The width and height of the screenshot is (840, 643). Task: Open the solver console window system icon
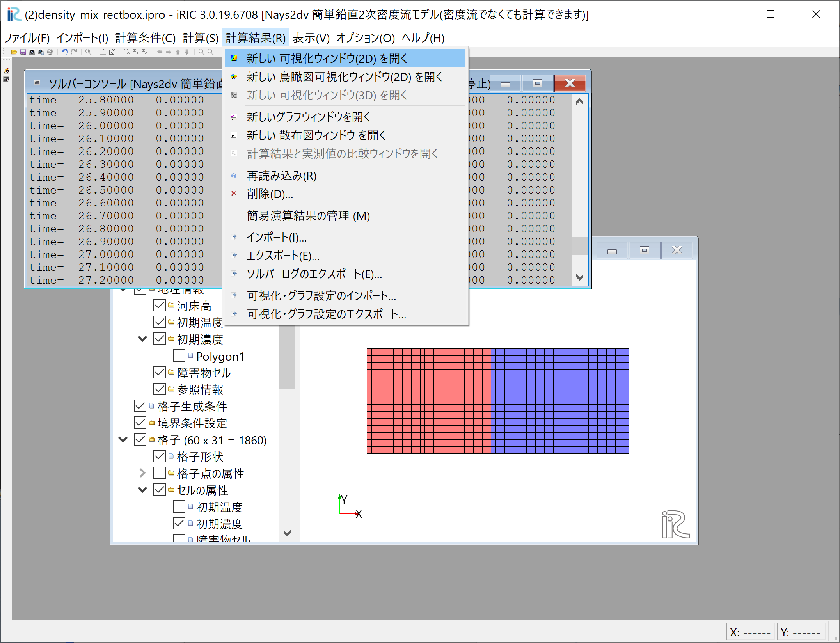coord(37,83)
